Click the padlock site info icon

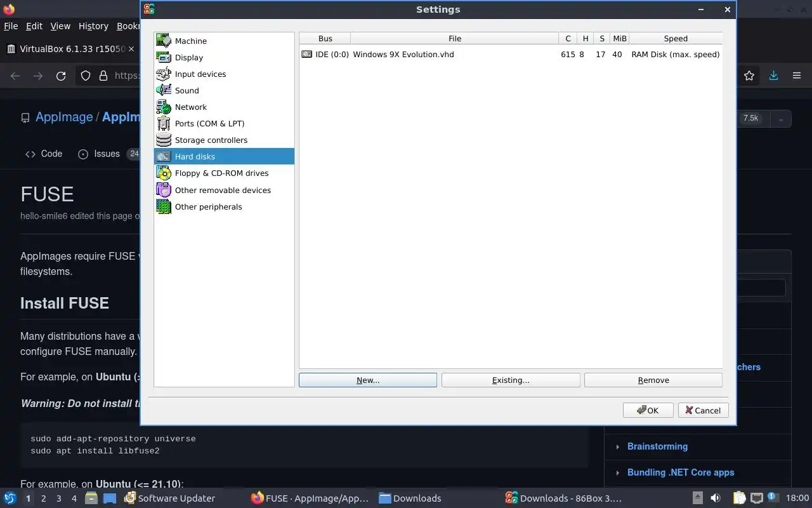click(x=103, y=76)
